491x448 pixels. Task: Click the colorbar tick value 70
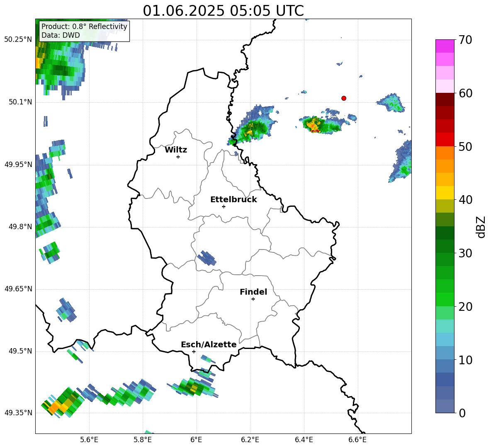coord(465,40)
